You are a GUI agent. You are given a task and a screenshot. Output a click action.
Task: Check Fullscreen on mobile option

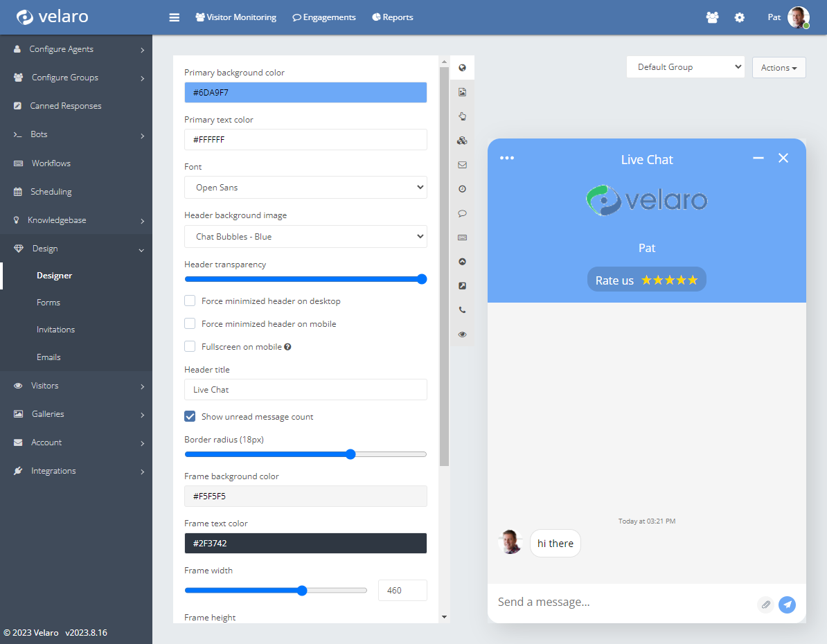coord(190,346)
